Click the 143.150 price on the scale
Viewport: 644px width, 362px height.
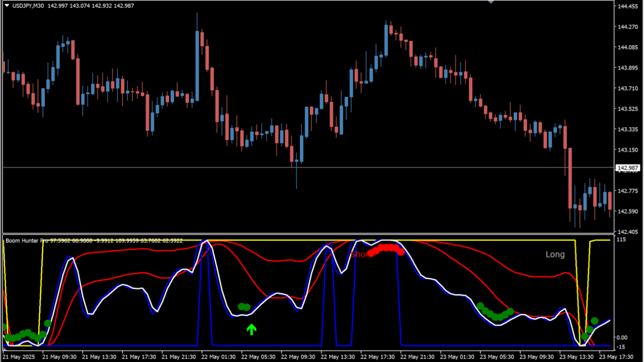[x=628, y=150]
